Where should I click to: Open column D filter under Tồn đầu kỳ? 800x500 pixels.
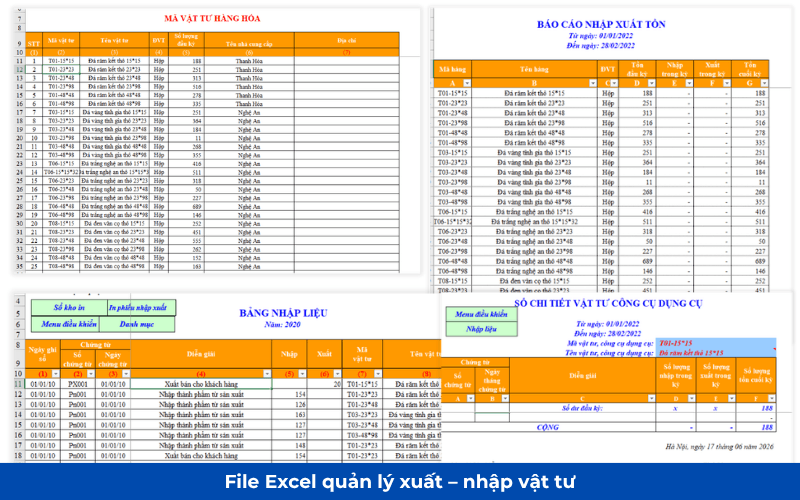[x=651, y=83]
